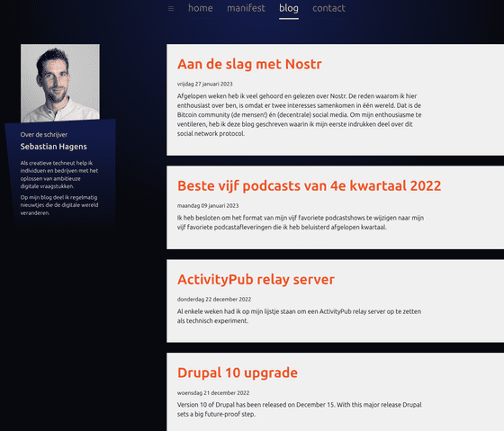Viewport: 504px width, 431px height.
Task: Open the post Aan de slag met Nostr
Action: (x=249, y=64)
